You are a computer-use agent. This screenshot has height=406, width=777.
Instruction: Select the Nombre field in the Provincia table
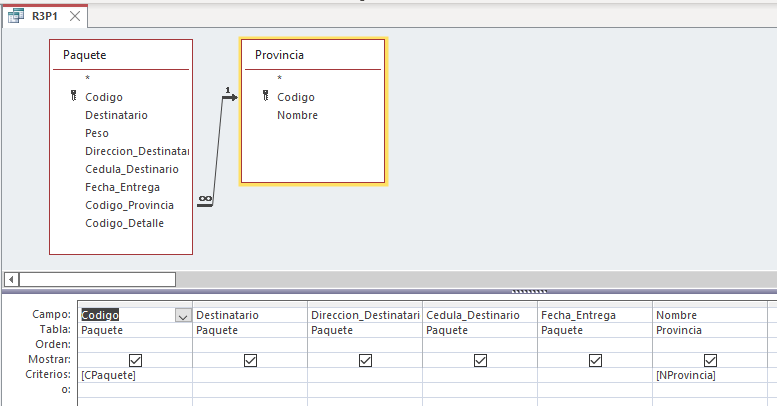coord(297,115)
